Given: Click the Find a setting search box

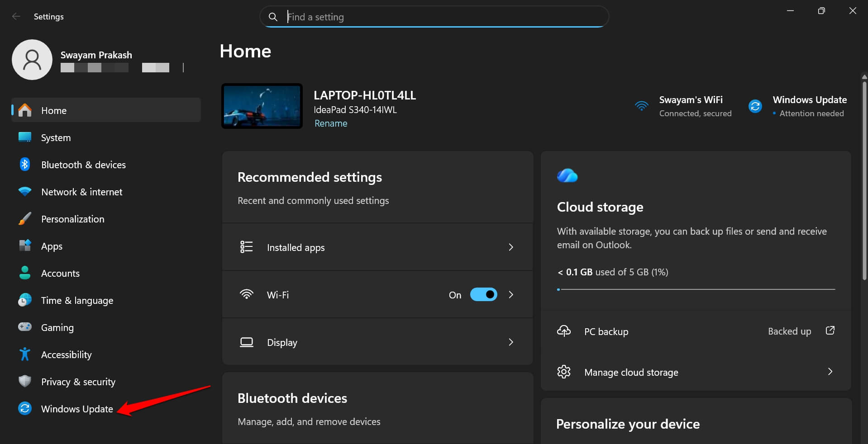Looking at the screenshot, I should 434,17.
